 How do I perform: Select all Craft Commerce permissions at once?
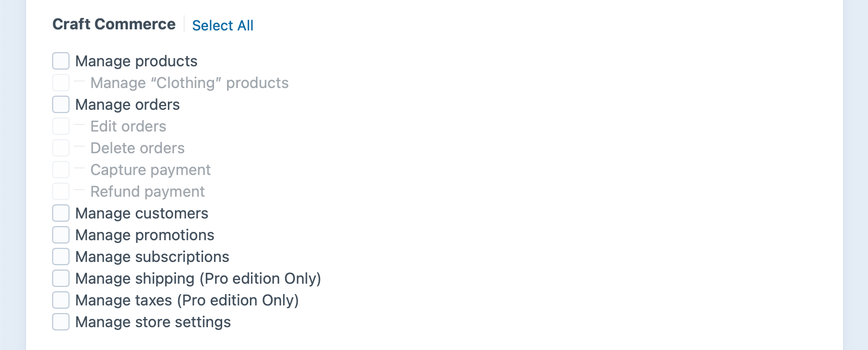tap(223, 25)
